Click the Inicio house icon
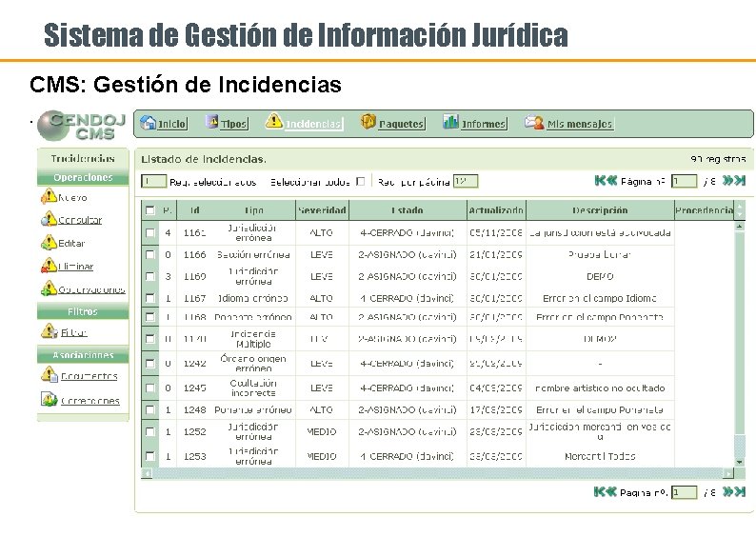Screen dimensions: 756x537 coord(148,123)
